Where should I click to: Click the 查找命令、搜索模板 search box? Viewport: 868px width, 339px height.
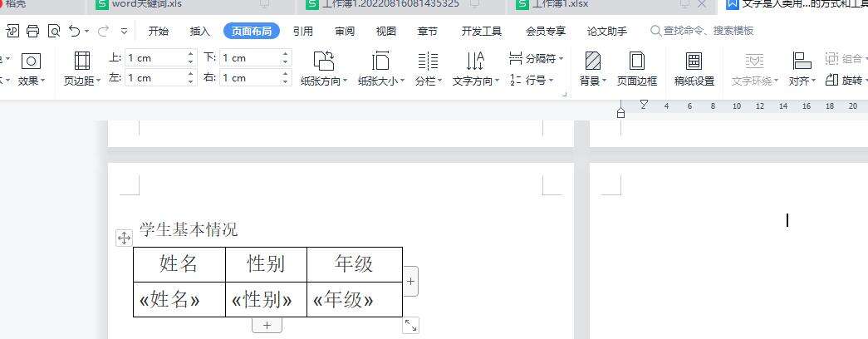click(702, 31)
